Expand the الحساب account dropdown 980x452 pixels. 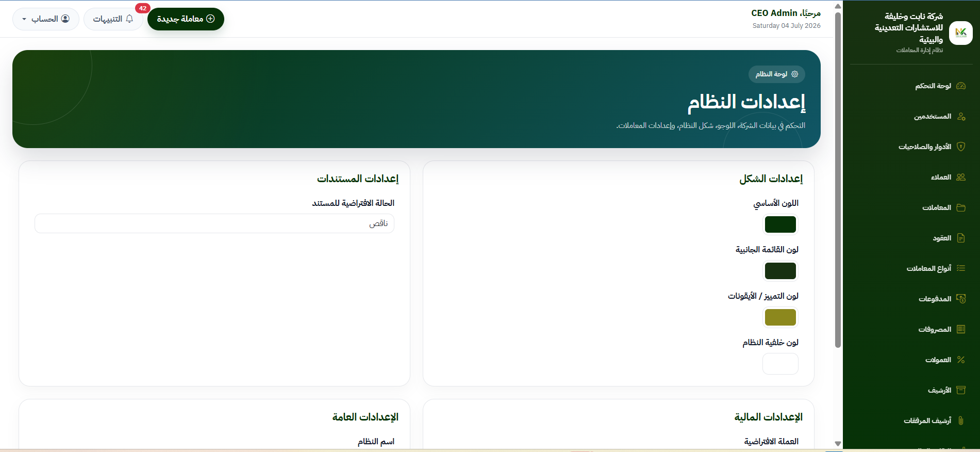pos(46,19)
